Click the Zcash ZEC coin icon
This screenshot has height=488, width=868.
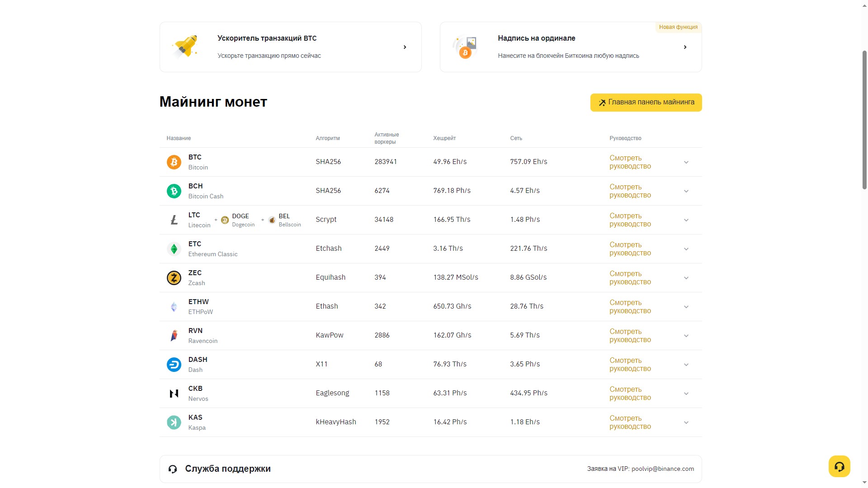[174, 277]
